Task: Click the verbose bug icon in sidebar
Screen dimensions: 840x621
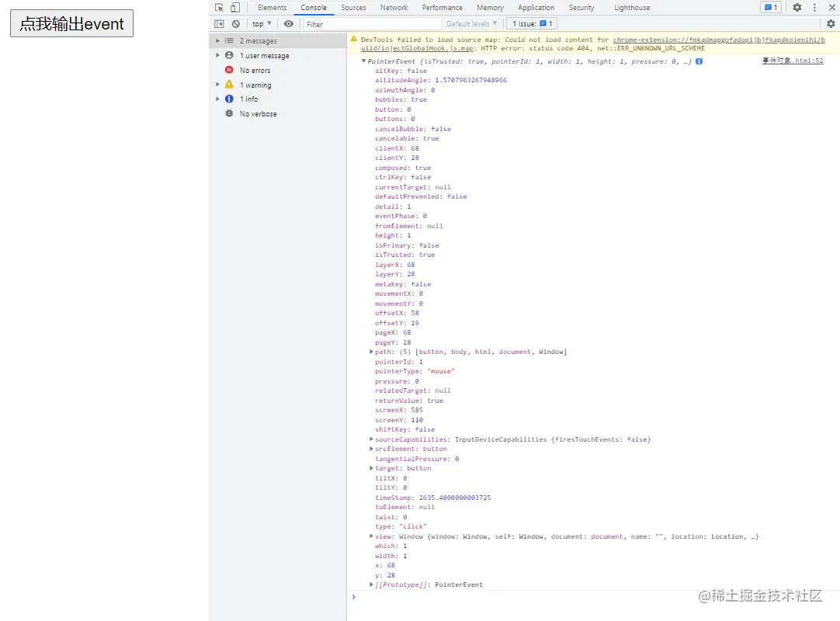Action: pyautogui.click(x=229, y=113)
